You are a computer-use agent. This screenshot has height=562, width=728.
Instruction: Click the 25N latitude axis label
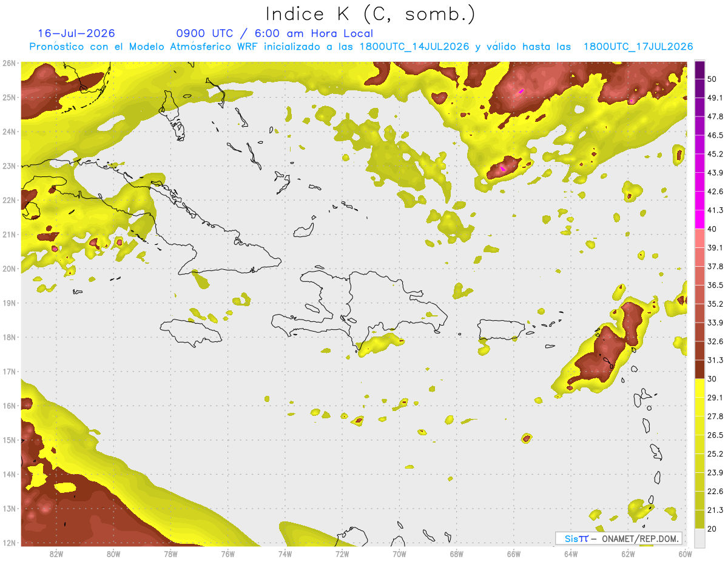[x=9, y=97]
